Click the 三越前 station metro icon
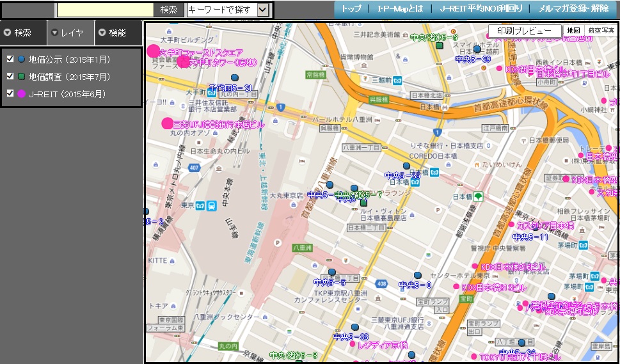Screen dimensions: 620x364 tap(397, 80)
